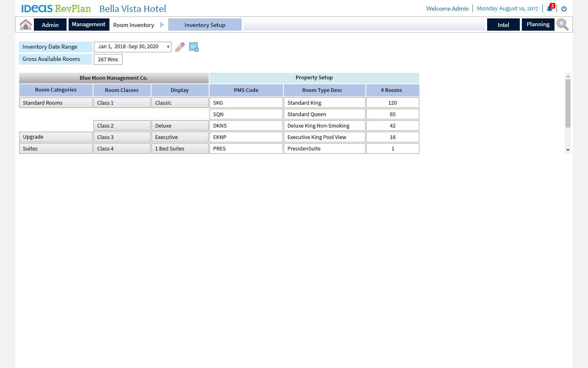
Task: Click the power logout icon
Action: [x=564, y=9]
